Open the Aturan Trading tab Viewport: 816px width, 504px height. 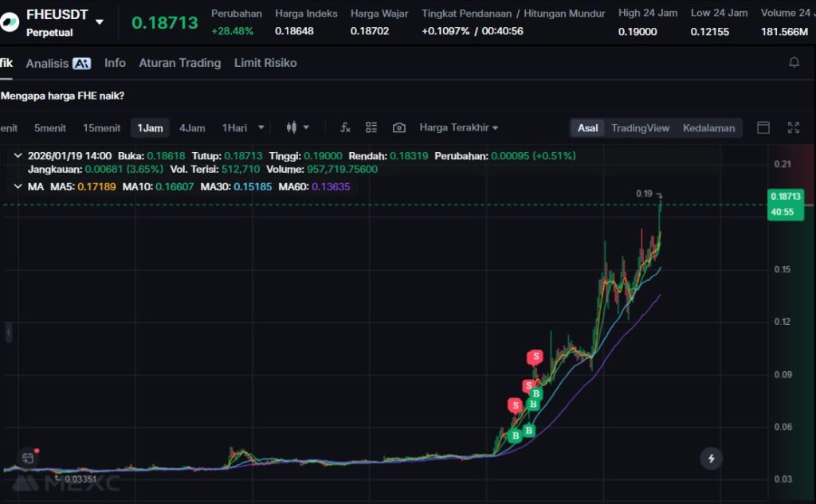click(x=179, y=63)
